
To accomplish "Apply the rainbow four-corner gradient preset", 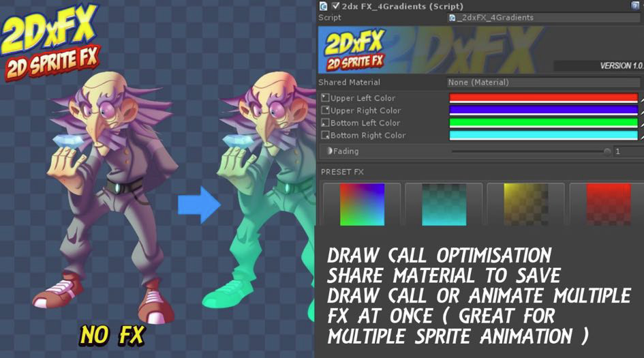I will (362, 205).
